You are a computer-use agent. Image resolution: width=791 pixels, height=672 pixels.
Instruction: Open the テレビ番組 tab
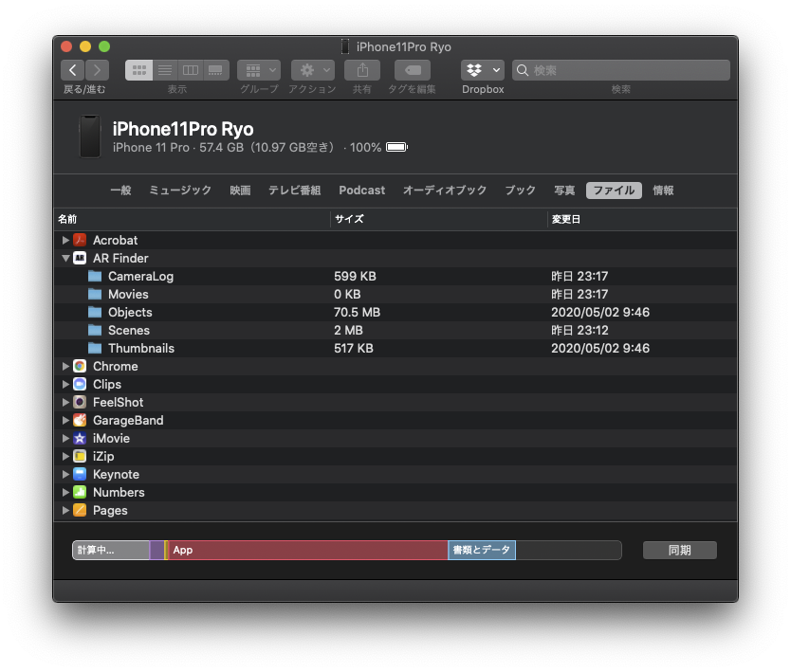tap(295, 191)
